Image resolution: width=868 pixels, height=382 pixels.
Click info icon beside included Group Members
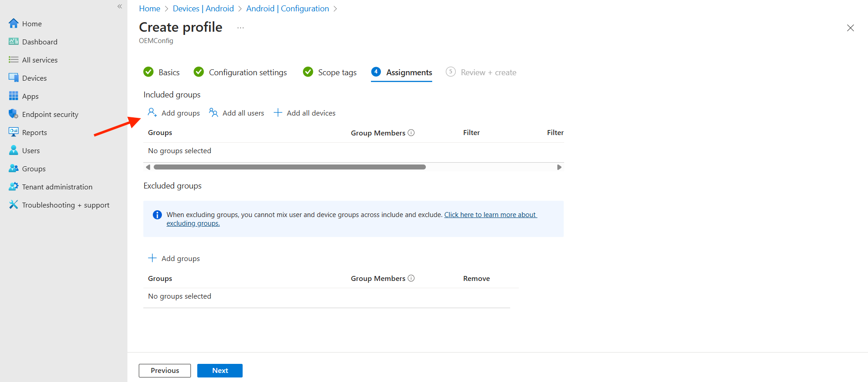pos(411,133)
